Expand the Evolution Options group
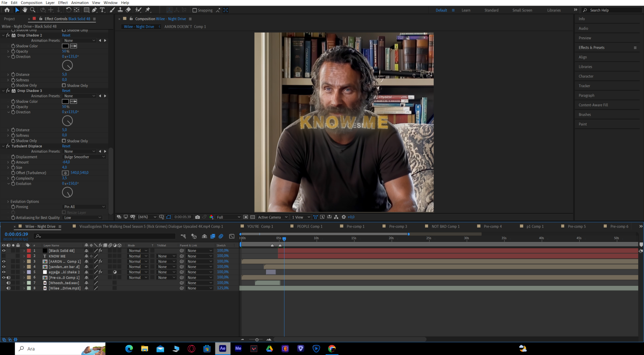 click(x=8, y=202)
